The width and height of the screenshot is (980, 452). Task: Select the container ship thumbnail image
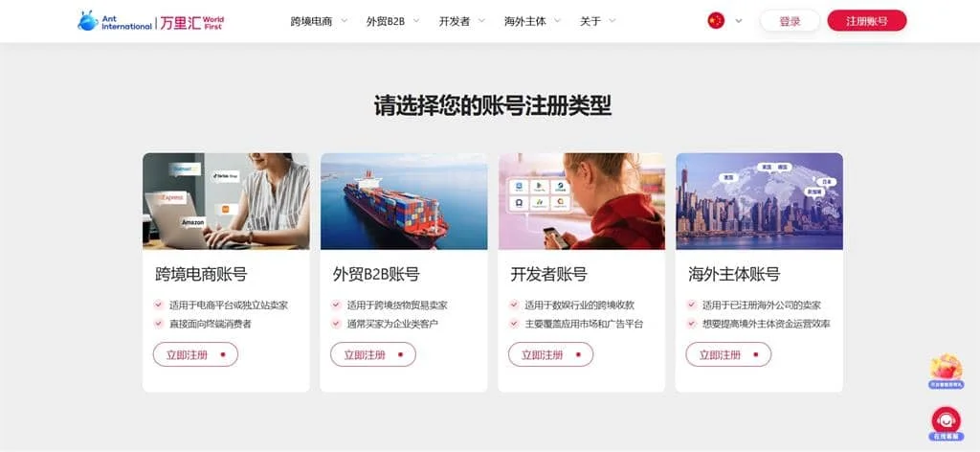[404, 201]
